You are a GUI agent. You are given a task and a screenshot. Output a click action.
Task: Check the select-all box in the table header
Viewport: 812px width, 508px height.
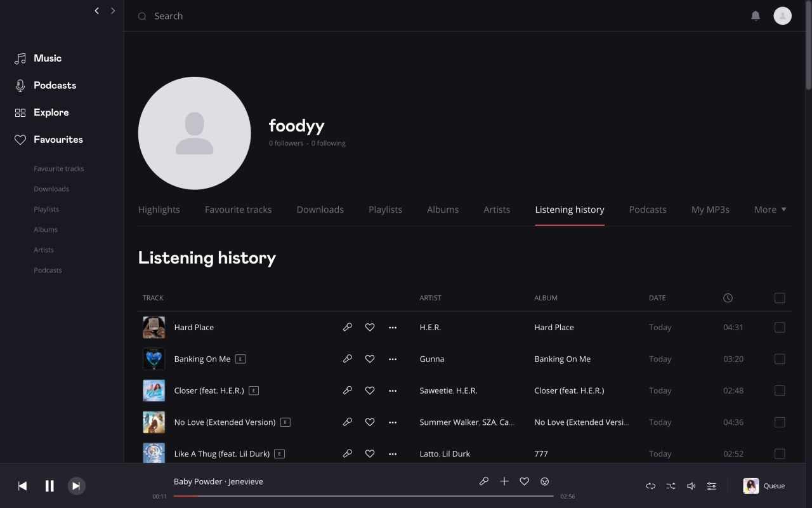(x=780, y=297)
